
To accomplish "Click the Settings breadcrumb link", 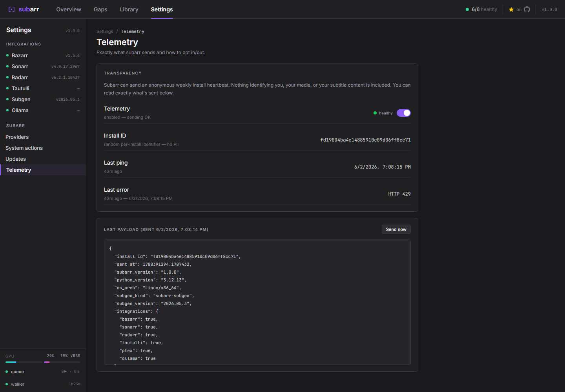I will click(x=105, y=31).
